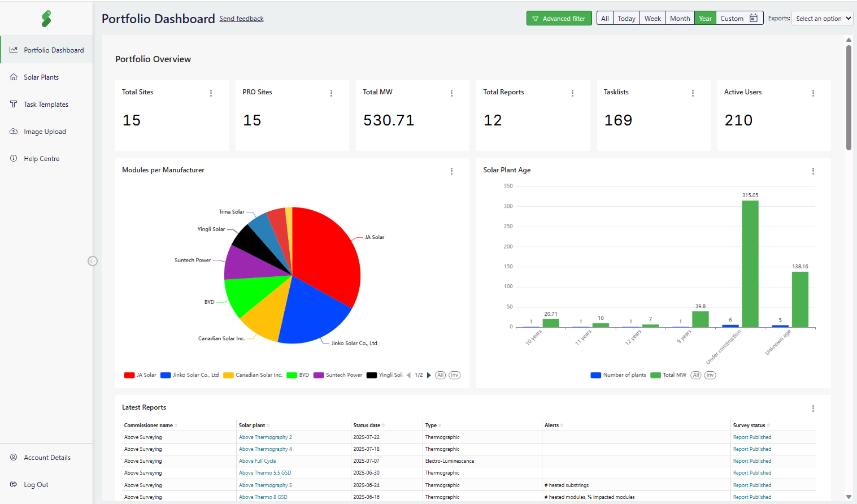Open Modules per Manufacturer options menu
857x504 pixels.
point(451,171)
